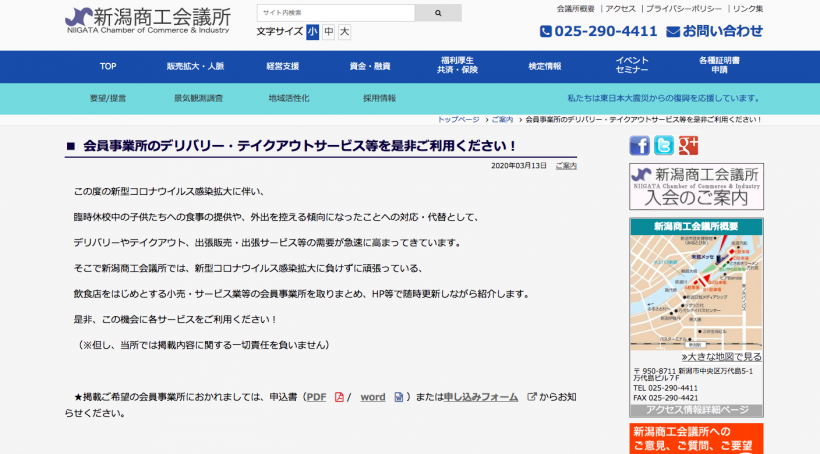Open the 検定情報 navigation menu
Screen dimensions: 820x454
point(545,66)
